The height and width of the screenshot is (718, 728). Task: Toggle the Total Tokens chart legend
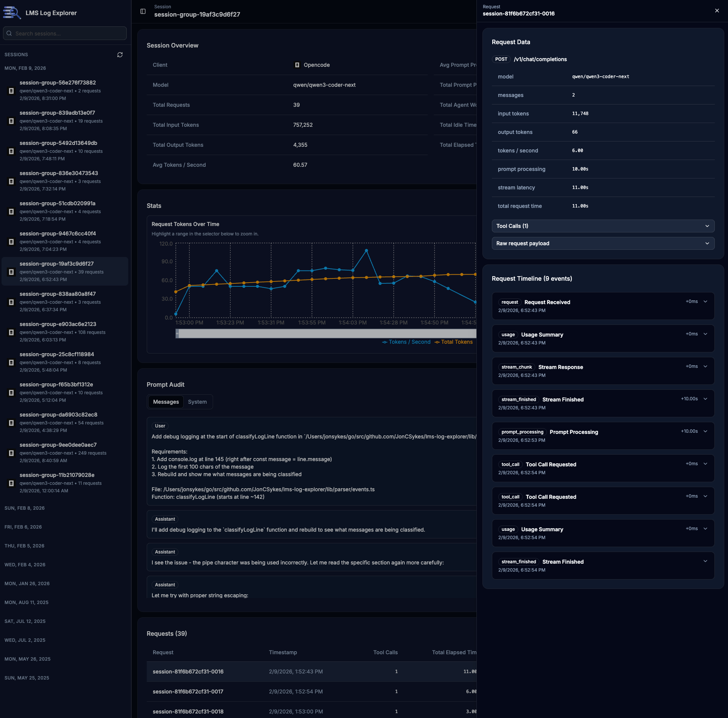tap(454, 342)
